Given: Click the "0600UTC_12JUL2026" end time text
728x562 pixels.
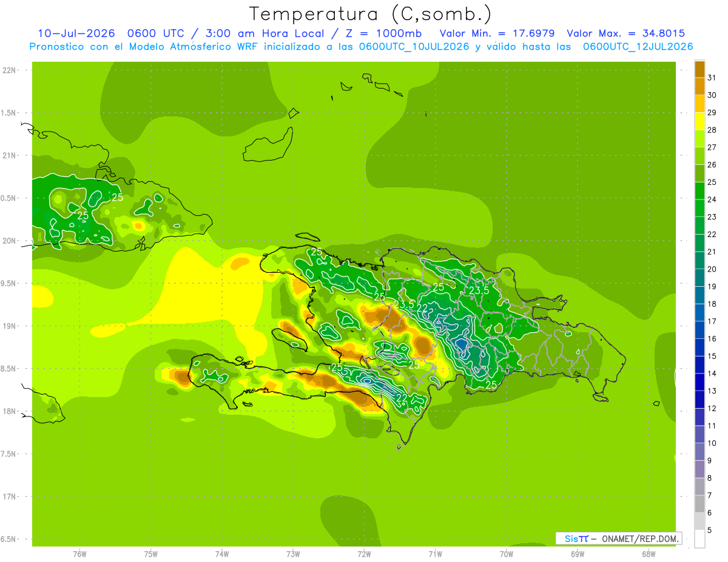Looking at the screenshot, I should click(x=638, y=47).
